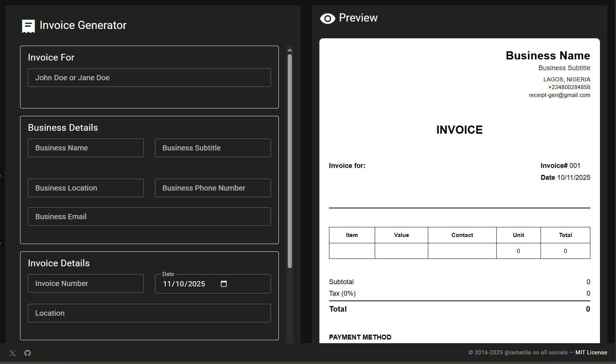Click the Total column header in preview table
The width and height of the screenshot is (616, 364).
click(x=565, y=235)
